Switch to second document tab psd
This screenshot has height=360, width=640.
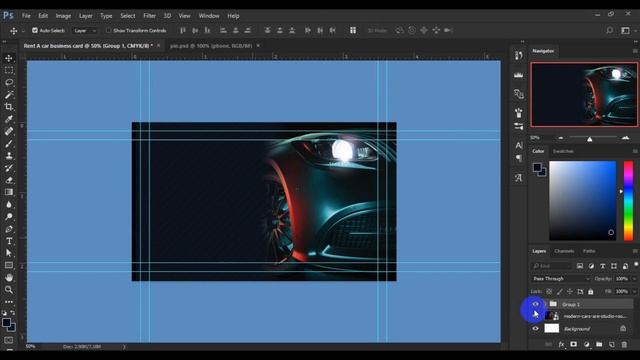[211, 46]
